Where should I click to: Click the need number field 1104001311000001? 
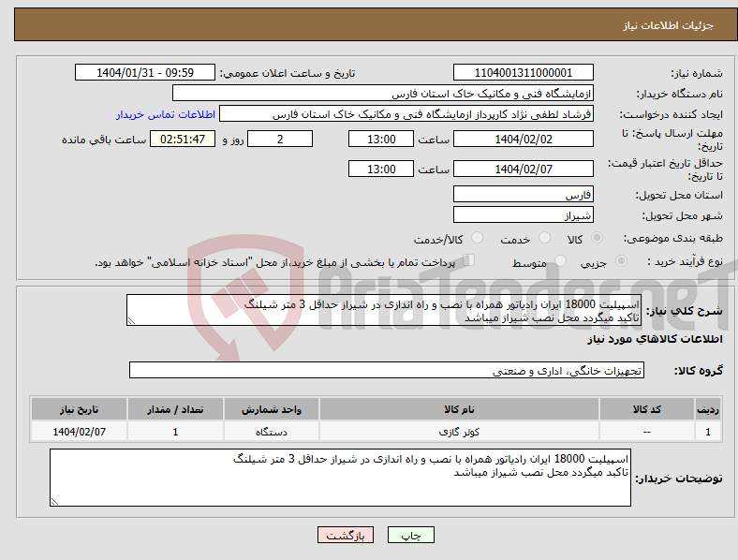click(523, 72)
